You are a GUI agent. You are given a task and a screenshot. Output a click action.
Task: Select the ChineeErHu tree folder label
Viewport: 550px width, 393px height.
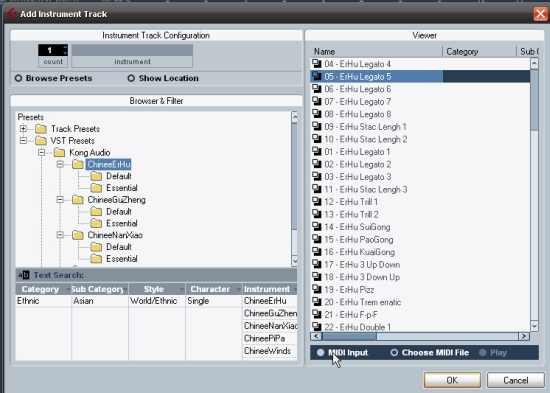tap(109, 164)
